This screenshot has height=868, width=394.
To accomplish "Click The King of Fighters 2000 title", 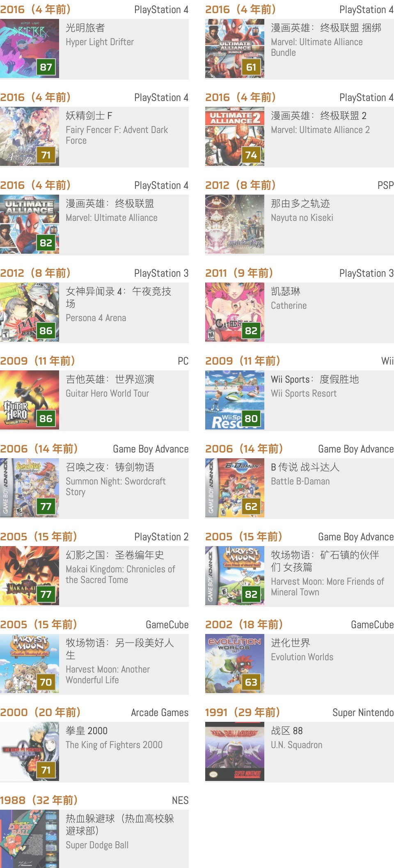I will click(x=114, y=745).
